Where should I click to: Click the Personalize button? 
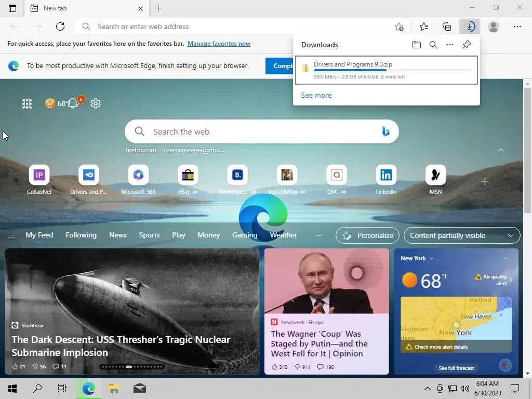[x=367, y=235]
